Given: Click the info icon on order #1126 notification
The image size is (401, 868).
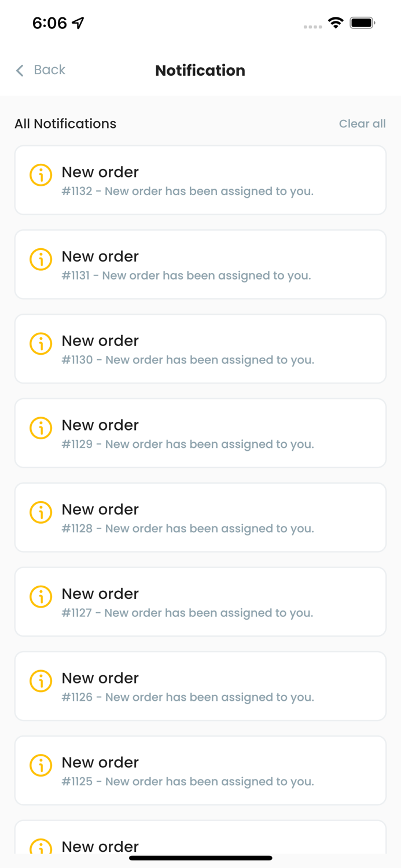Looking at the screenshot, I should pyautogui.click(x=41, y=681).
